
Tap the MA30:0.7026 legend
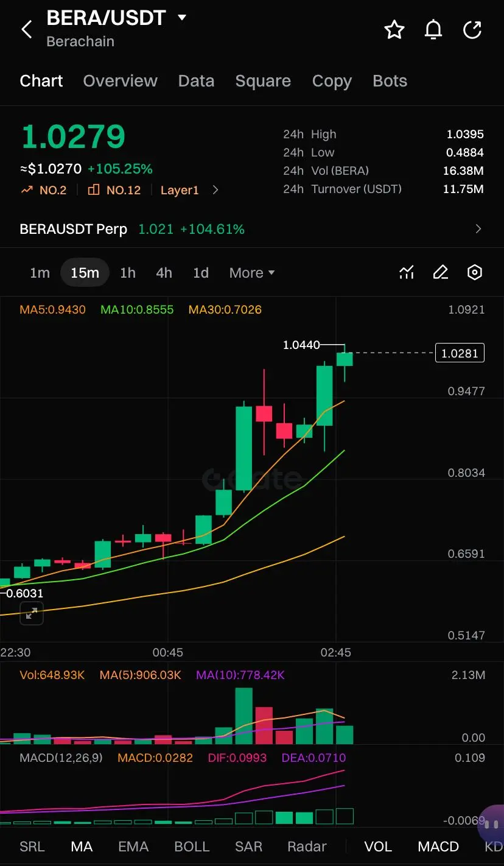pyautogui.click(x=225, y=309)
